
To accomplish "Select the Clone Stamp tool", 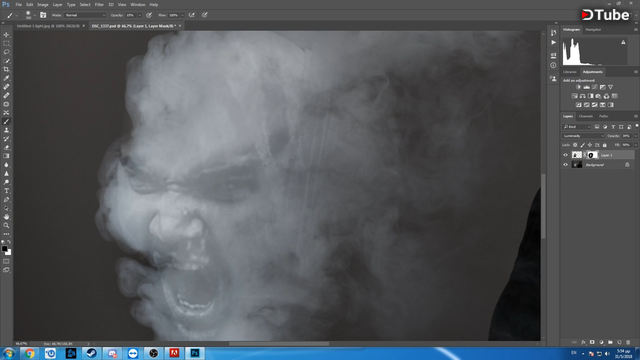I will pos(6,130).
